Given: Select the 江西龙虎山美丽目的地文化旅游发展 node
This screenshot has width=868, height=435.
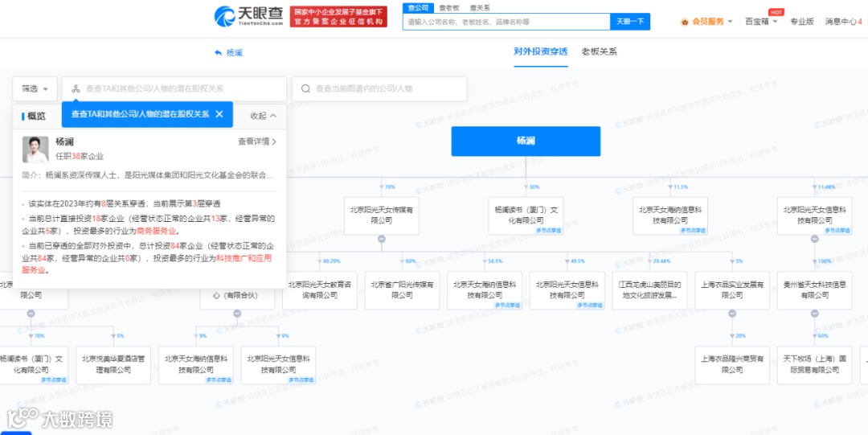Looking at the screenshot, I should point(650,290).
